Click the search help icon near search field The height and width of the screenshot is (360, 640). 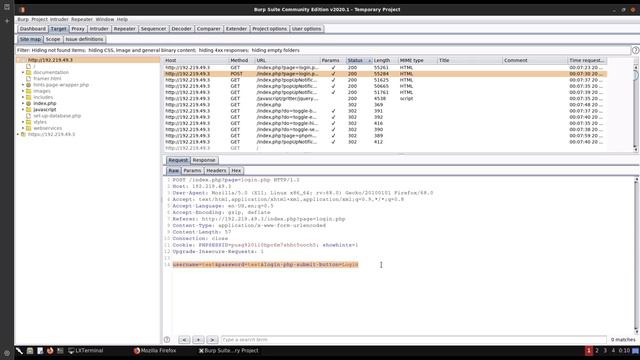(167, 340)
